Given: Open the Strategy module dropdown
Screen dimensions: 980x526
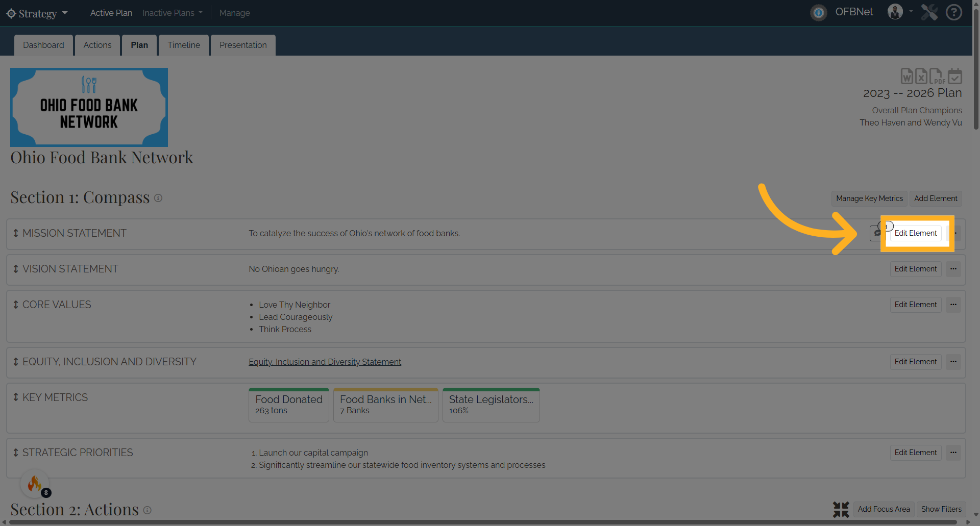Looking at the screenshot, I should click(37, 13).
